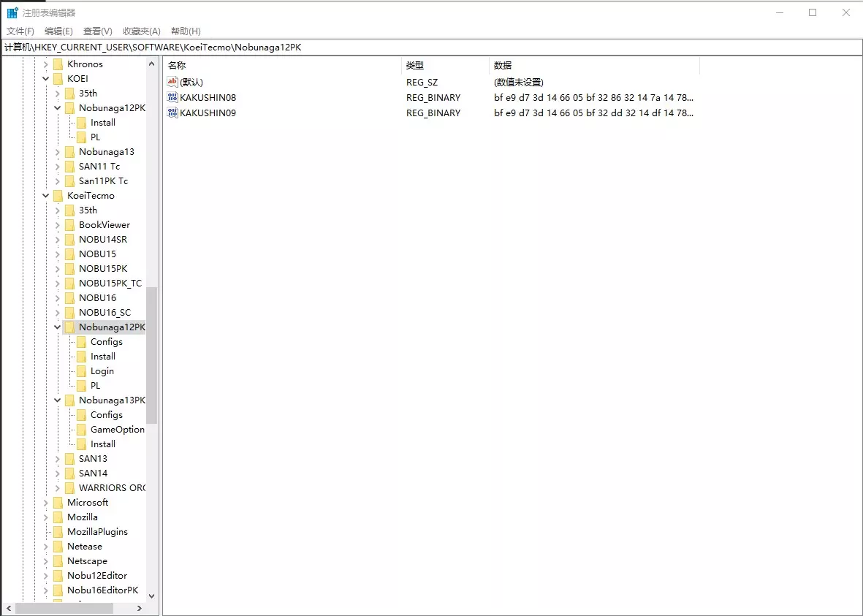
Task: Expand the 35th key under KoeiTecmo
Action: 57,210
